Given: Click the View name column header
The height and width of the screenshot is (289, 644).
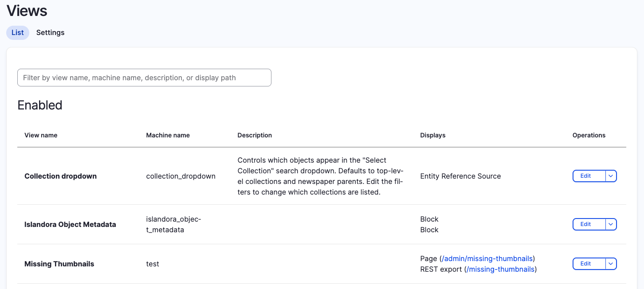Looking at the screenshot, I should [41, 135].
